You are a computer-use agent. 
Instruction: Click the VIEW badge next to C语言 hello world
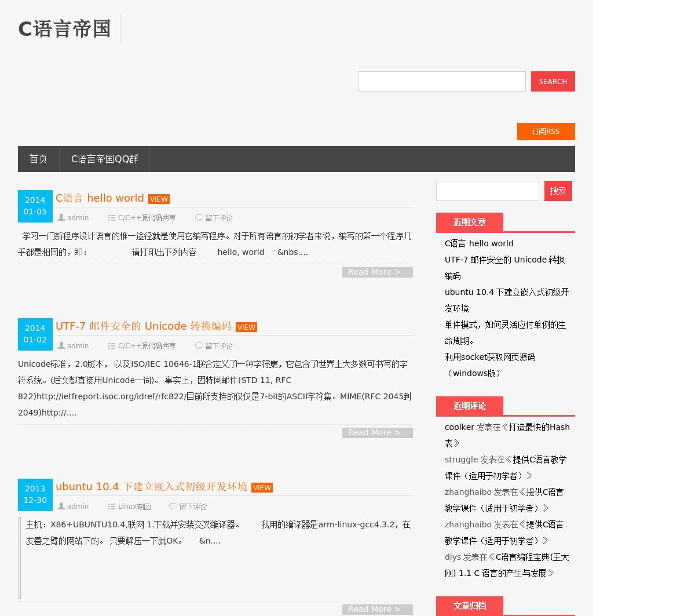click(159, 199)
